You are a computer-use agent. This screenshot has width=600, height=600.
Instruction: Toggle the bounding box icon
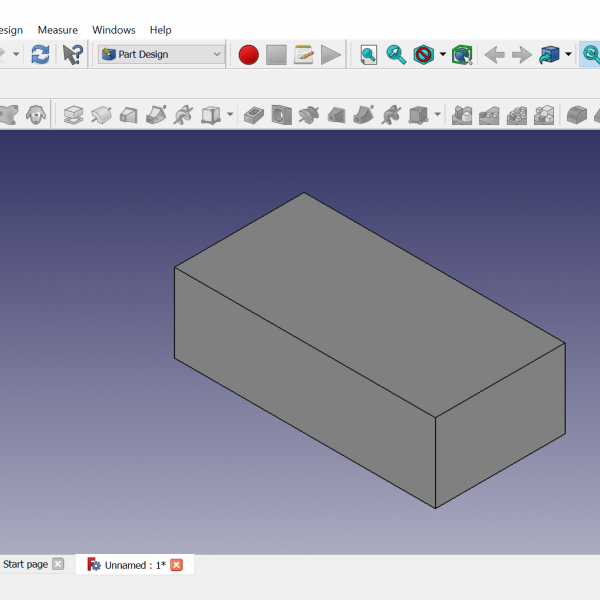(x=461, y=55)
